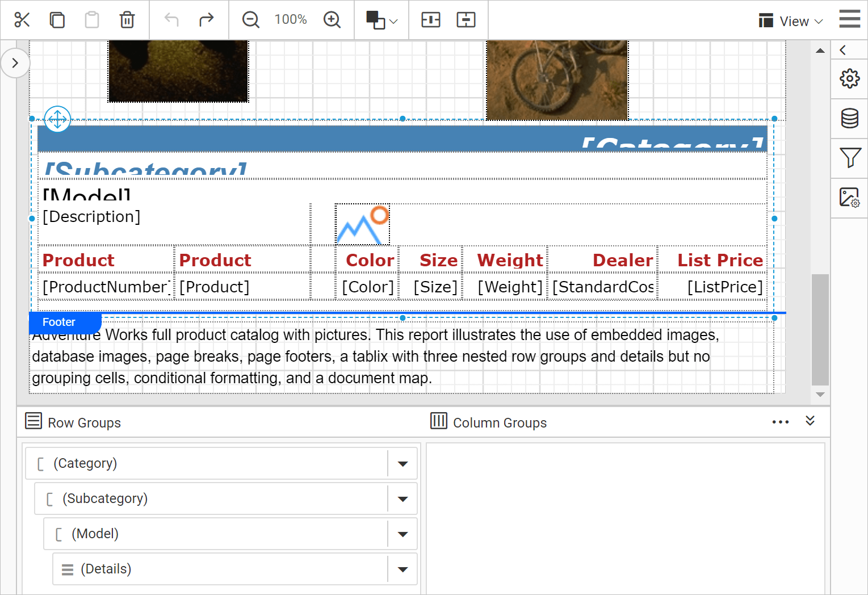Open the Data database panel
The height and width of the screenshot is (595, 868).
click(850, 118)
